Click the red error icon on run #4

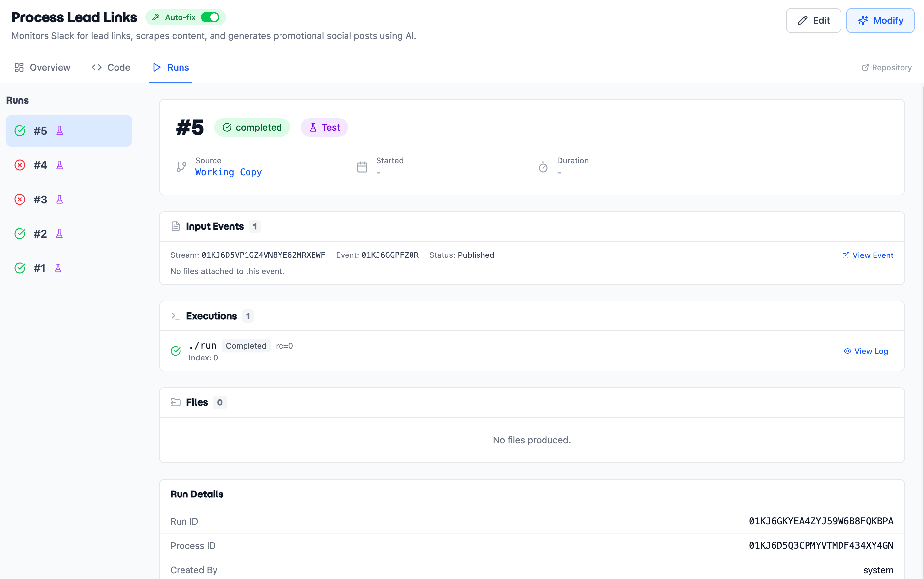(20, 165)
